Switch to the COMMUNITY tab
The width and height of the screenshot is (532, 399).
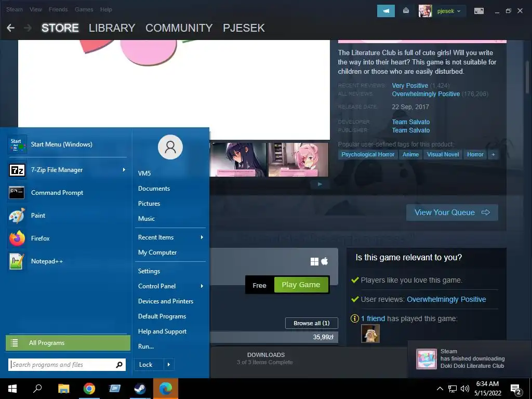(x=179, y=28)
